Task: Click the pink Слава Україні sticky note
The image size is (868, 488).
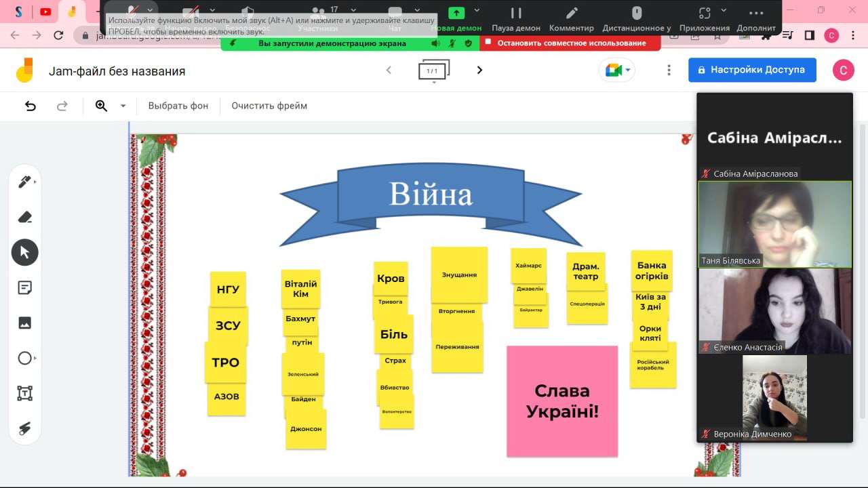Action: 562,401
